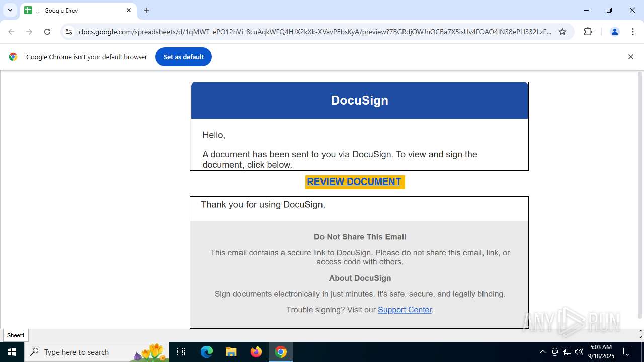644x362 pixels.
Task: Open Chrome three-dot menu
Action: [632, 32]
